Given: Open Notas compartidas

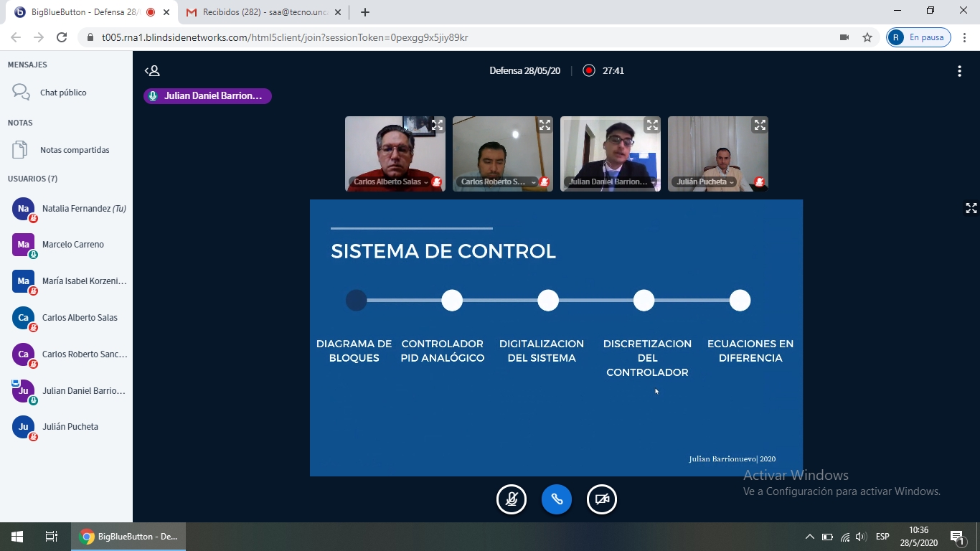Looking at the screenshot, I should tap(75, 150).
